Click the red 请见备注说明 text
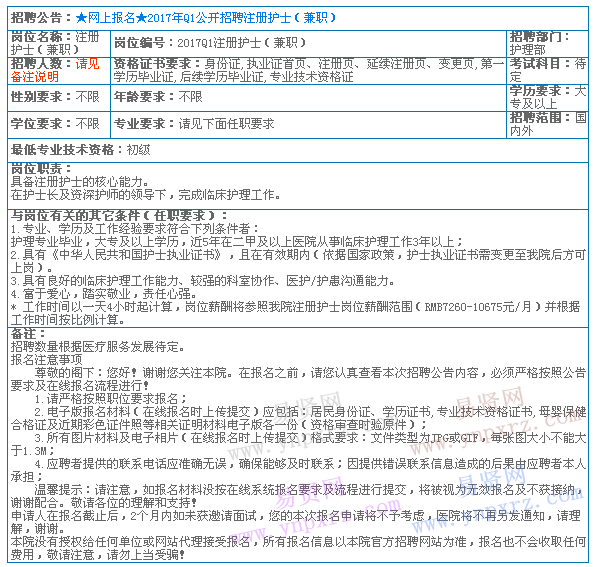The height and width of the screenshot is (567, 594). click(55, 70)
